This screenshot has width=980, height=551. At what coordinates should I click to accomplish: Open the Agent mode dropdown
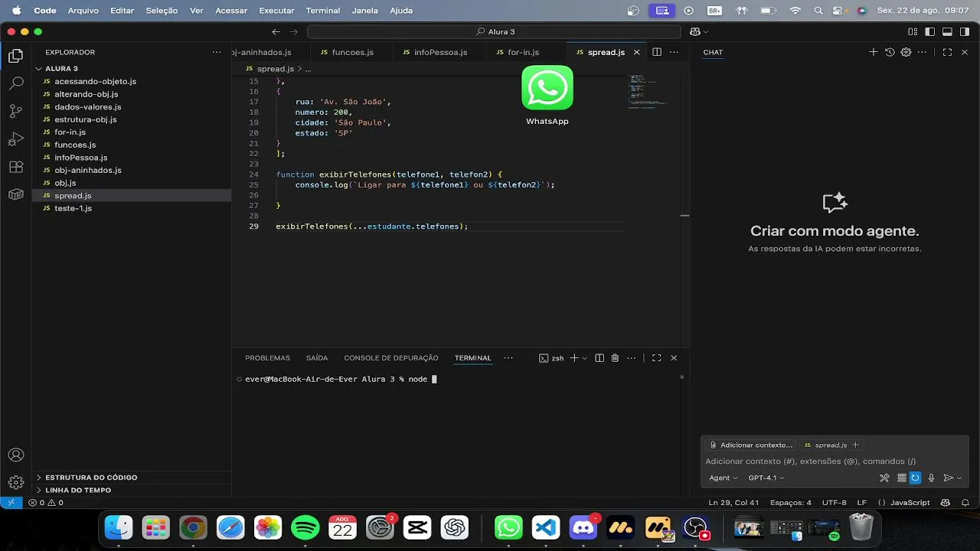(724, 478)
